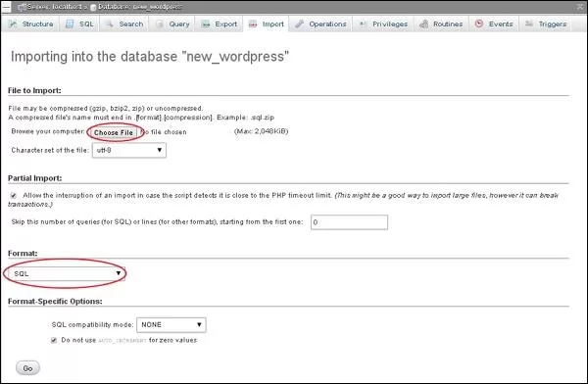Switch to the SQL tab
588x384 pixels.
coord(79,24)
